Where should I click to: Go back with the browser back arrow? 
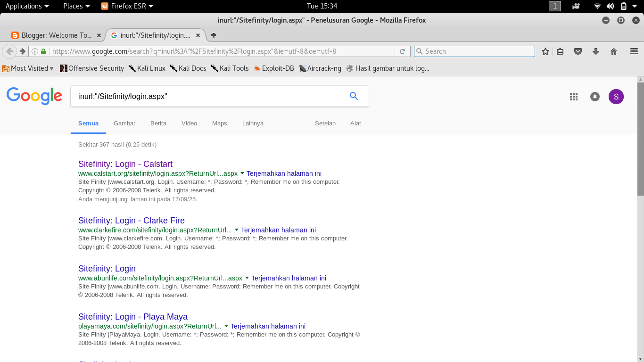(x=9, y=51)
